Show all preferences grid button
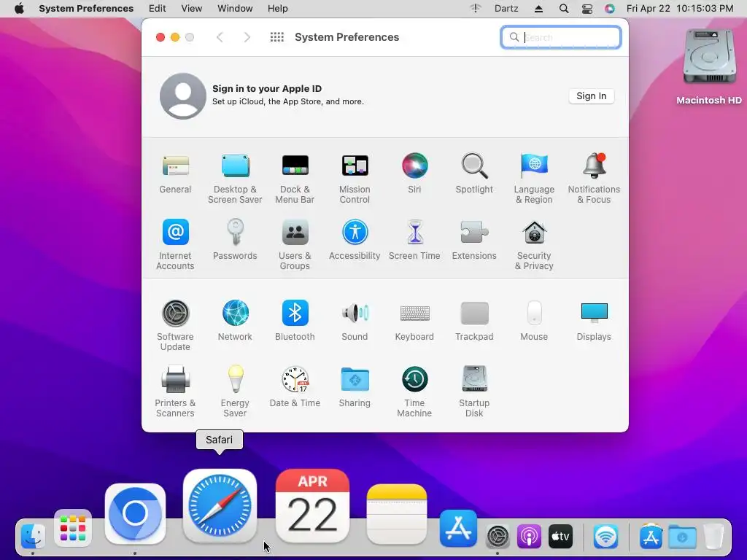 click(x=276, y=37)
